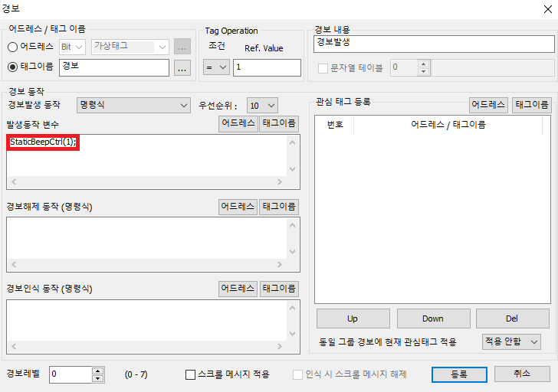558x392 pixels.
Task: Close the 경보 dialog window
Action: click(548, 9)
